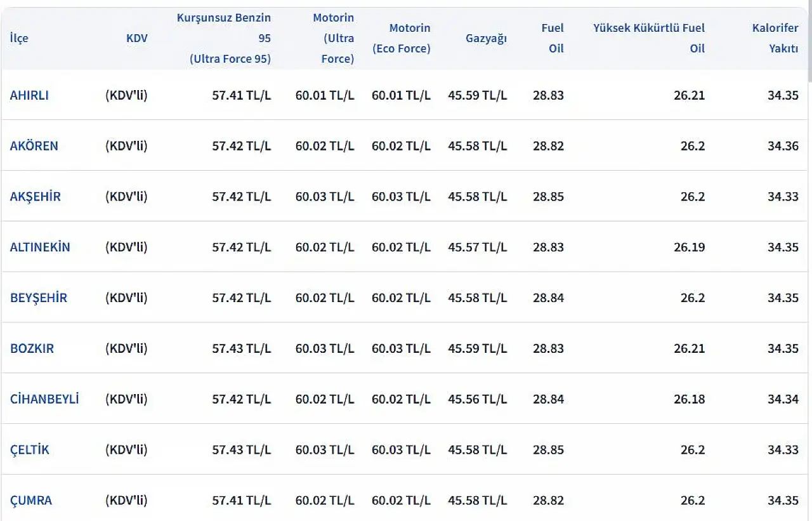Click the Yüksek Kükürtlü Fuel Oil header
812x521 pixels.
(x=649, y=38)
